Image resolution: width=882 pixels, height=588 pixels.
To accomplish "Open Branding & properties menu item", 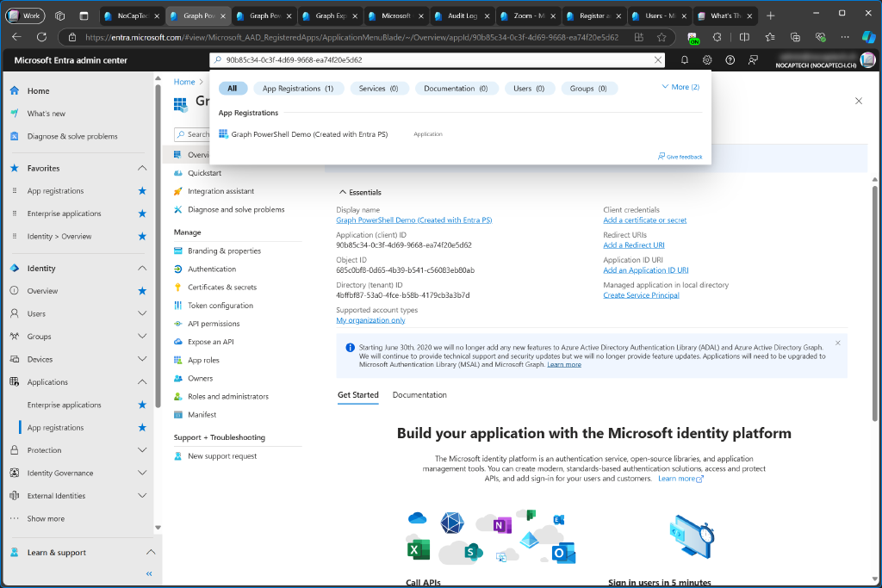I will coord(224,251).
